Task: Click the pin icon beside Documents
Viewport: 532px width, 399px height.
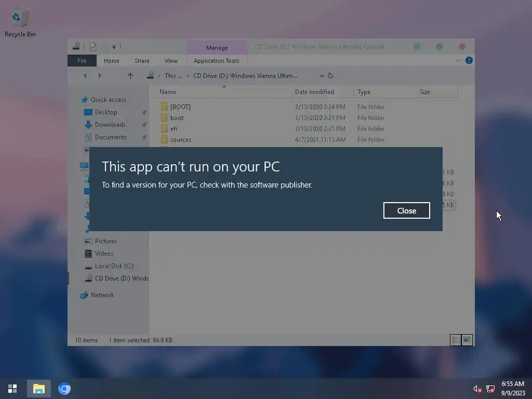Action: tap(144, 137)
